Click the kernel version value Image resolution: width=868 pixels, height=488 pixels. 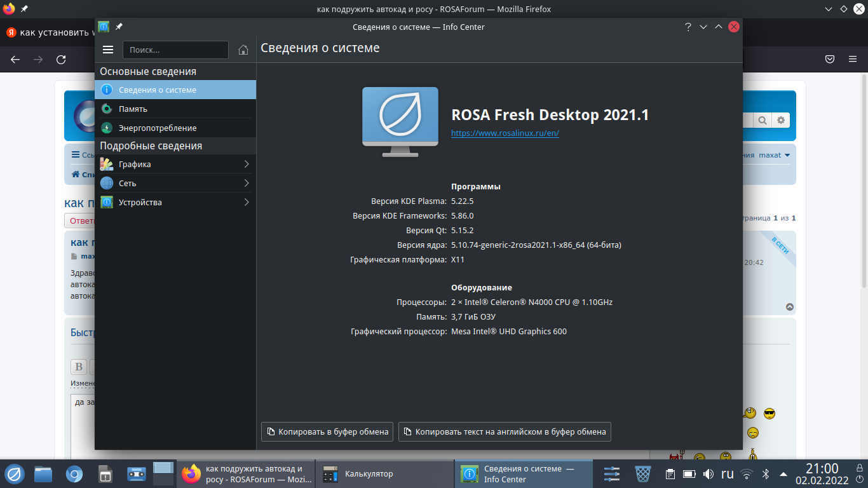tap(536, 245)
